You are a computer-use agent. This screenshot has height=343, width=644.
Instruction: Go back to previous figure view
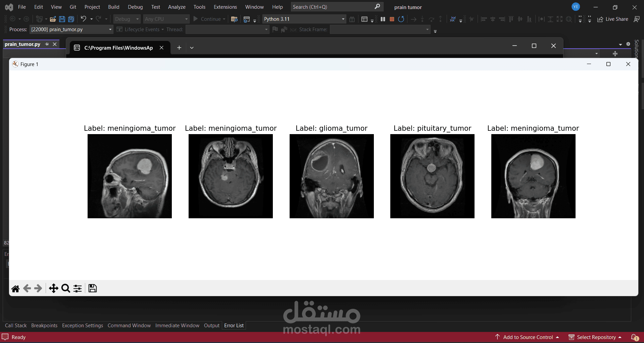(x=27, y=288)
